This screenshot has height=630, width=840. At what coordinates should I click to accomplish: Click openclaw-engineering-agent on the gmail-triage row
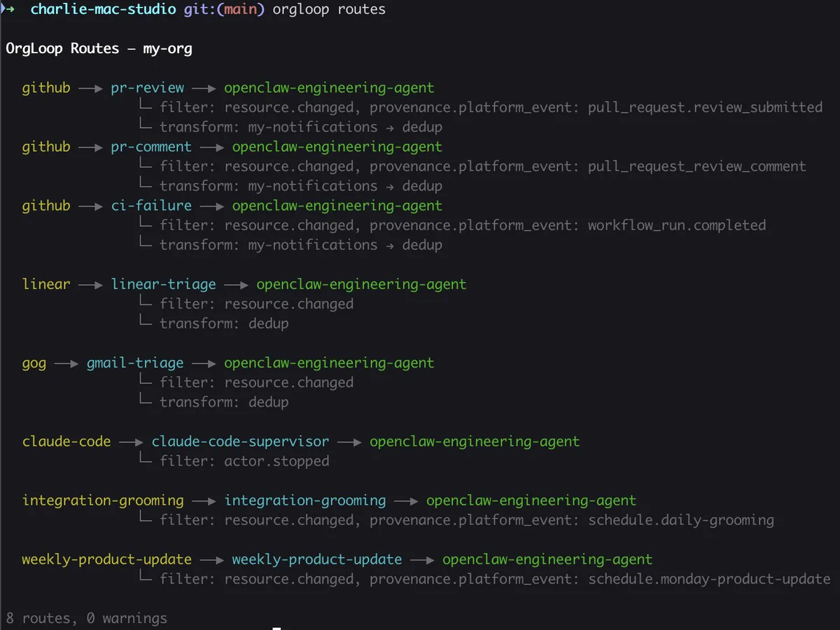coord(329,363)
